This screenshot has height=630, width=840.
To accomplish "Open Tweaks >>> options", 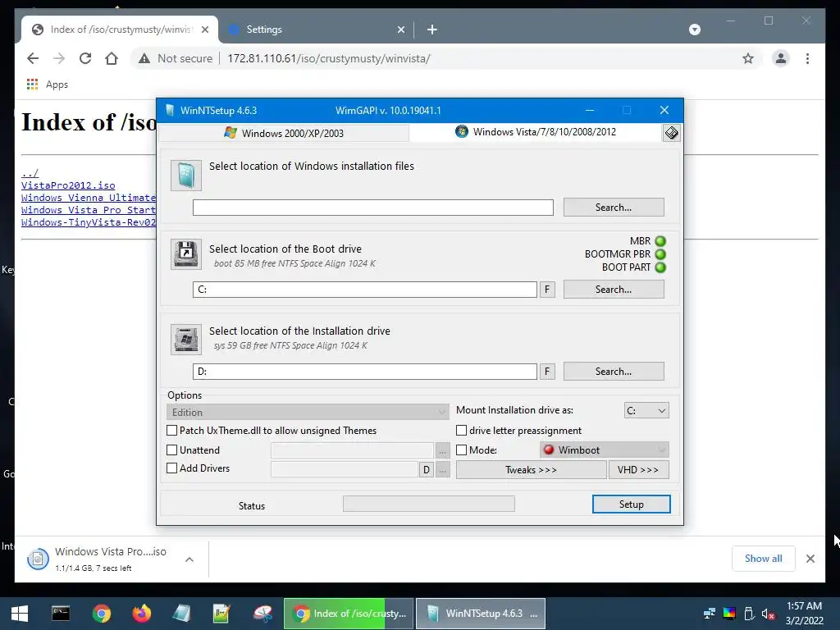I will (531, 470).
